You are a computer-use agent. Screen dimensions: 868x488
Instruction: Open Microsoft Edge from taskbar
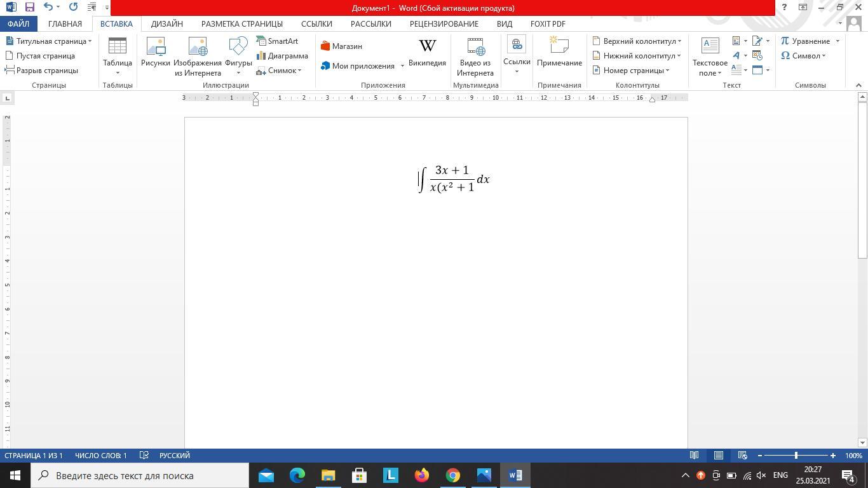(297, 475)
